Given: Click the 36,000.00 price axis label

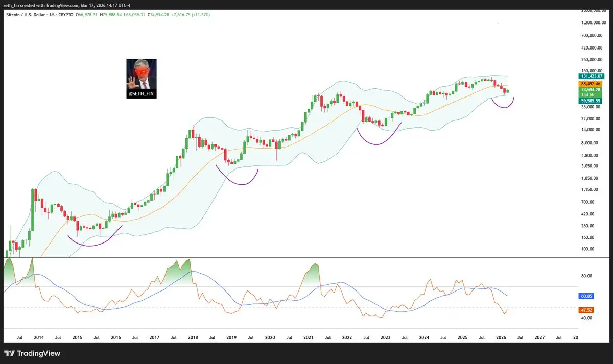Looking at the screenshot, I should pos(591,107).
